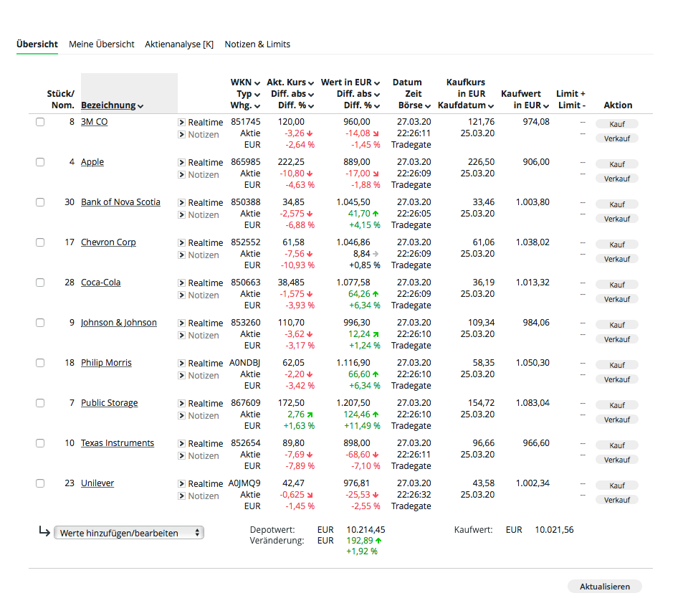Open Aktienanalyse [K] tab
The image size is (683, 616).
point(179,44)
